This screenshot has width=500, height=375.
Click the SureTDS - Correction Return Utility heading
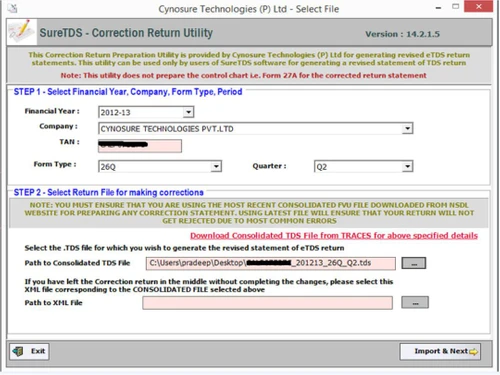(126, 33)
